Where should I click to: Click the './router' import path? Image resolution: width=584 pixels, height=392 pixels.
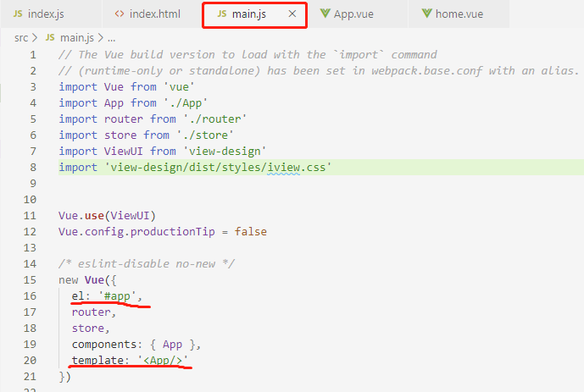click(215, 119)
